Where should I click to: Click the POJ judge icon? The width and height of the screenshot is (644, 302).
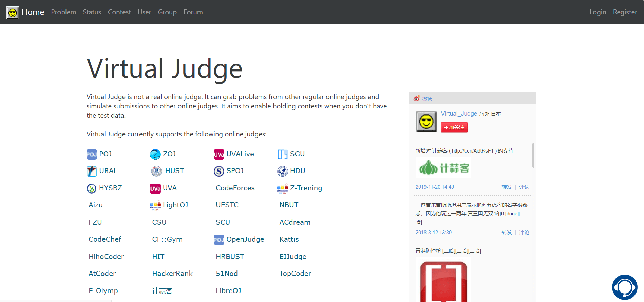[92, 154]
